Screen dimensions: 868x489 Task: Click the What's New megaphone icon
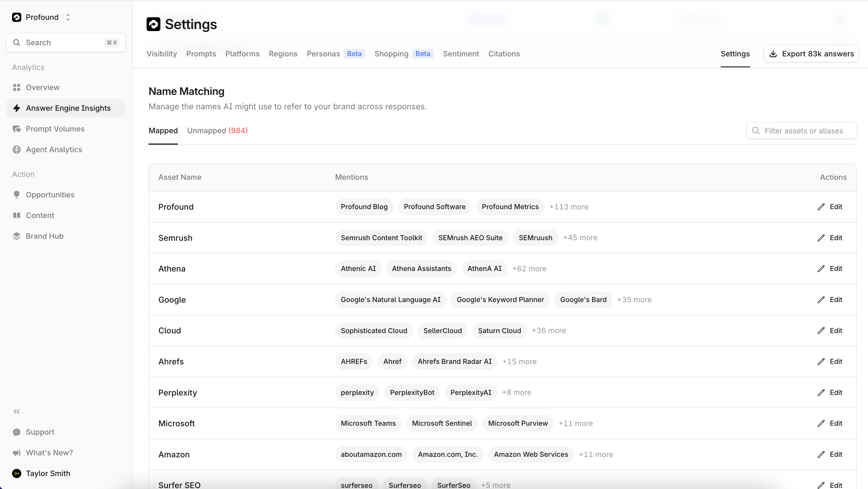tap(17, 452)
